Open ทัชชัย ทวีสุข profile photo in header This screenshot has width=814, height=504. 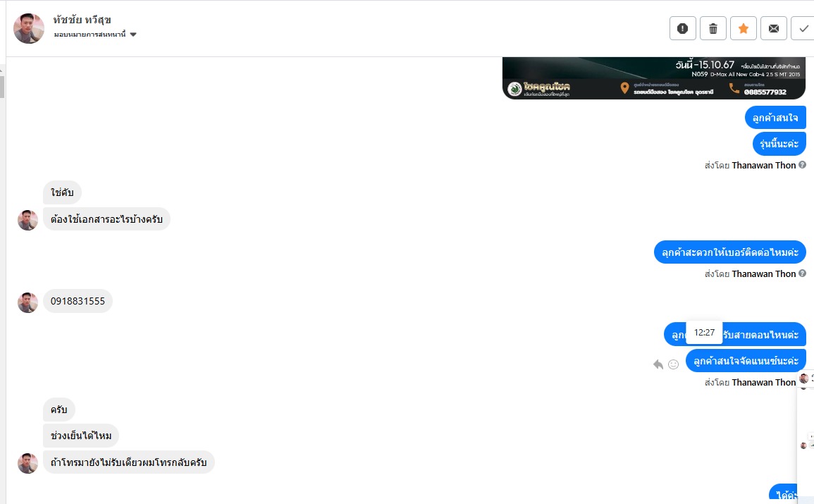coord(29,28)
